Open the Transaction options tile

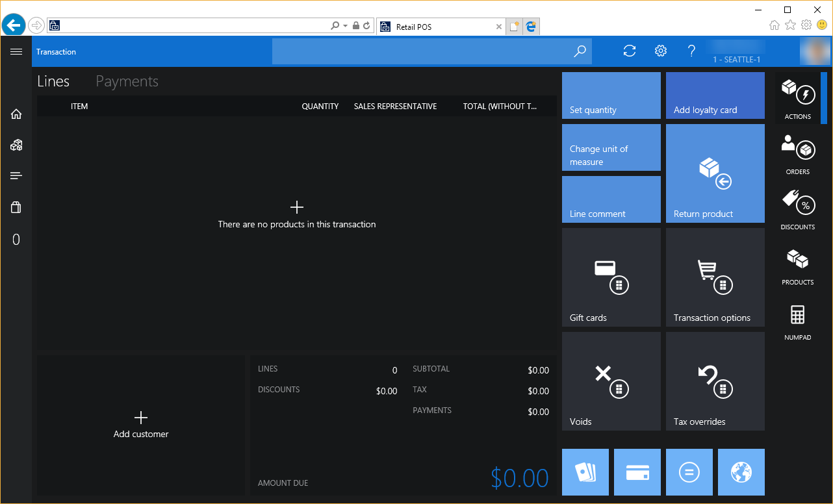715,277
